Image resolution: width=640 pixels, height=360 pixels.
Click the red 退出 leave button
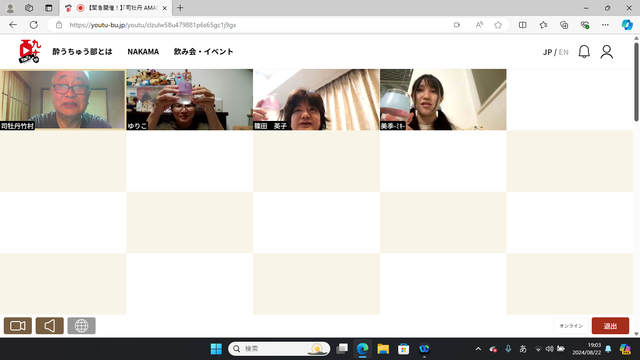coord(610,326)
